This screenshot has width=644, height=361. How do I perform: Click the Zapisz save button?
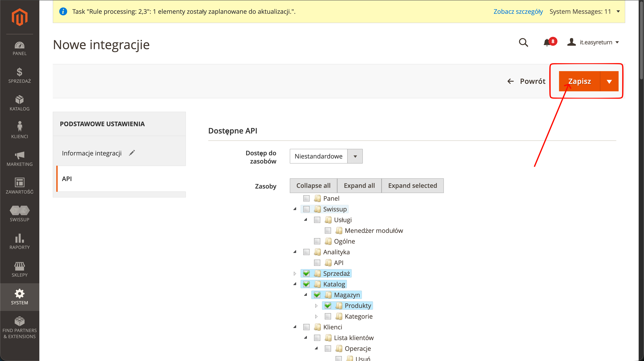pos(579,81)
